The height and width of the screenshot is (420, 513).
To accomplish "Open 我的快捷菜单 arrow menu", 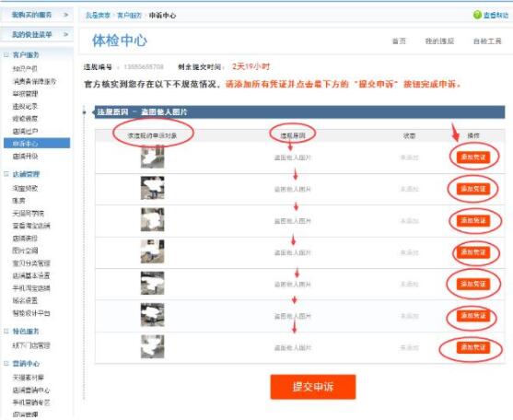I will tap(65, 34).
